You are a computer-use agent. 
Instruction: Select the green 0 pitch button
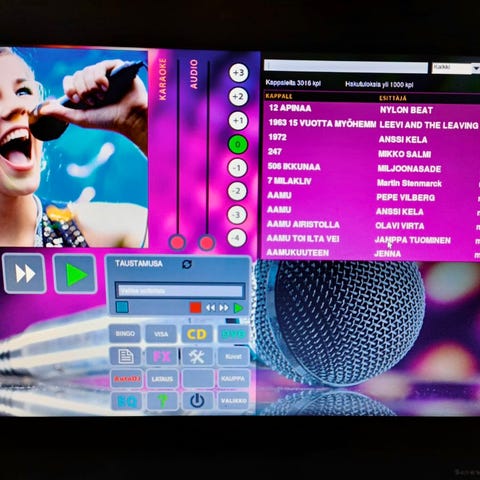(237, 144)
